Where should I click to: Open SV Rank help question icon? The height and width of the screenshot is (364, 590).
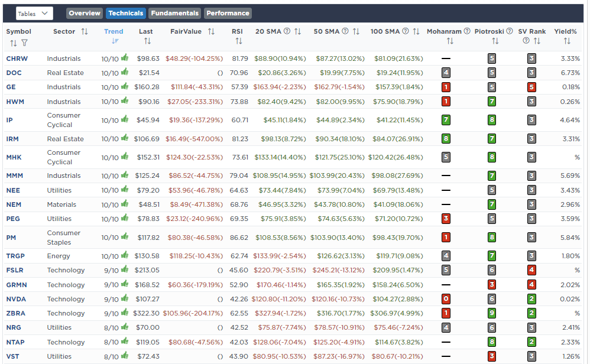pyautogui.click(x=526, y=41)
